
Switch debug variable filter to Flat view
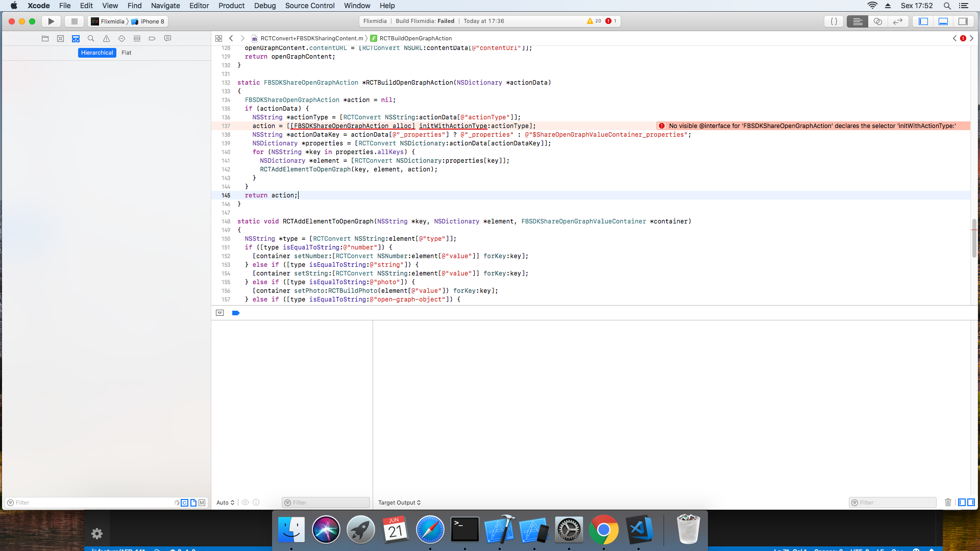click(x=127, y=53)
